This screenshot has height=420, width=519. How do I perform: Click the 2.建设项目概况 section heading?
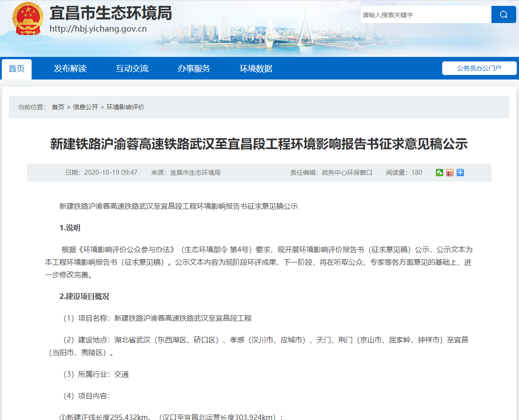[84, 297]
